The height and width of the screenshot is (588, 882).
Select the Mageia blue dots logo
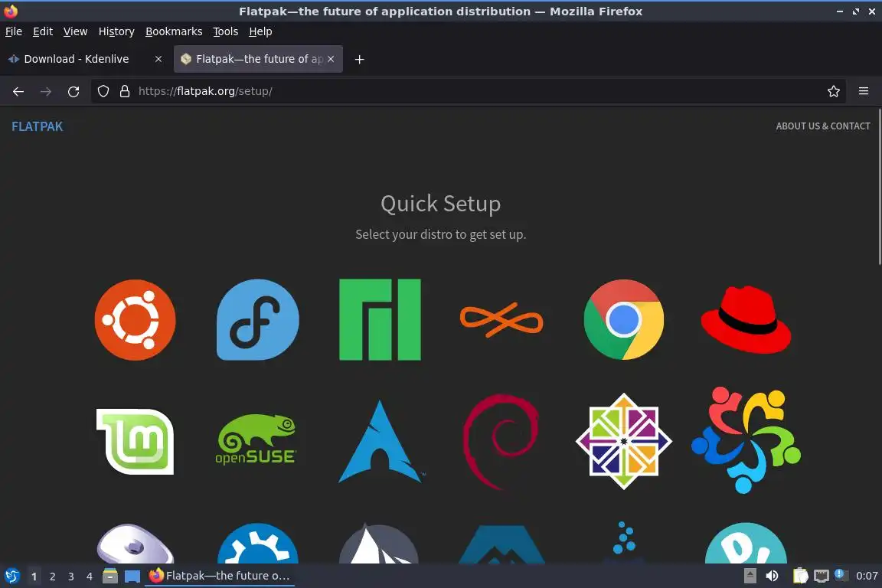pos(624,541)
